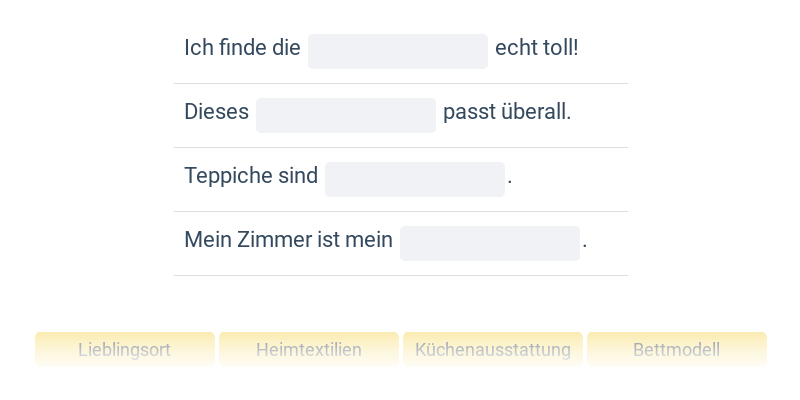Click the blank after 'Mein Zimmer ist mein'
Image resolution: width=800 pixels, height=400 pixels.
coord(490,243)
